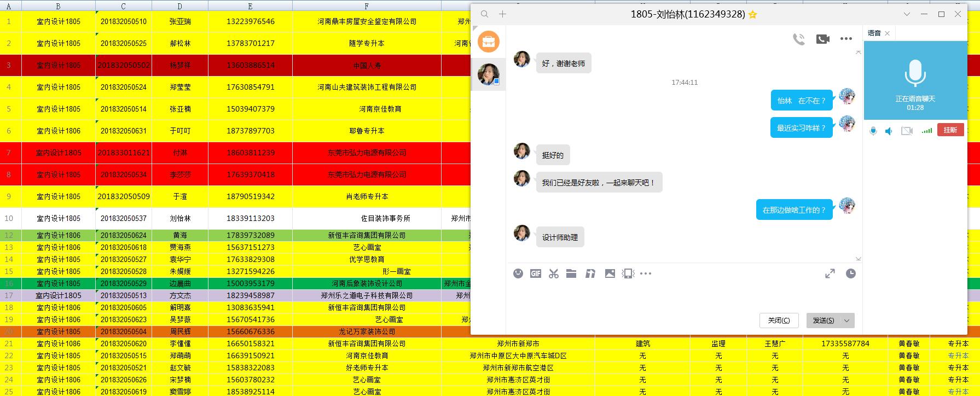The height and width of the screenshot is (396, 980).
Task: Select the 语音 tab
Action: 874,33
